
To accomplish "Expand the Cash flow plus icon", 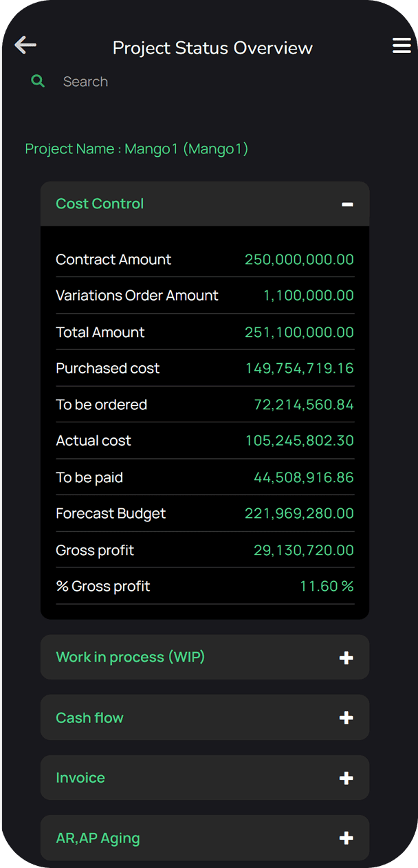I will 346,718.
